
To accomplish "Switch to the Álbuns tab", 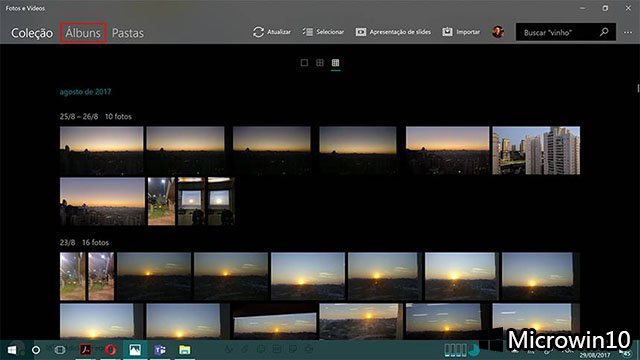I will (83, 33).
